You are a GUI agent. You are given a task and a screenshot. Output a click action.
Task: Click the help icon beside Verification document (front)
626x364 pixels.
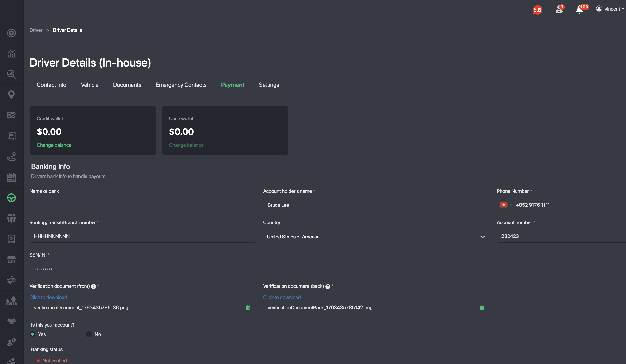pyautogui.click(x=94, y=286)
